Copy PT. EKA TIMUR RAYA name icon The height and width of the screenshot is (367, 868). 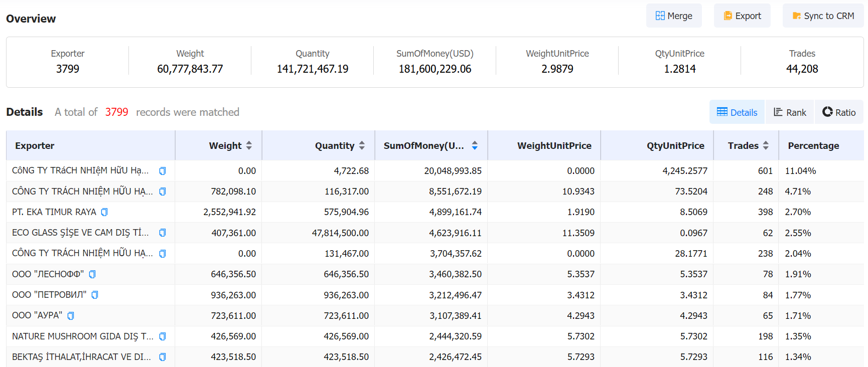pyautogui.click(x=104, y=212)
